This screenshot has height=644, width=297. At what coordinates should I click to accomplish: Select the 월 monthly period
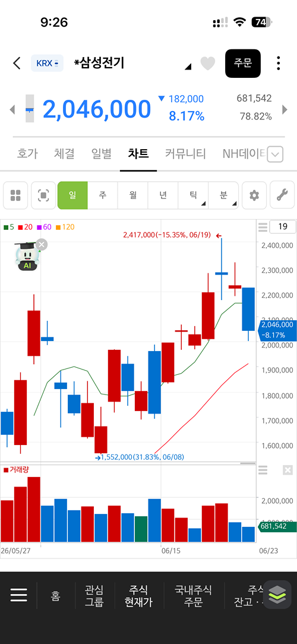(132, 195)
